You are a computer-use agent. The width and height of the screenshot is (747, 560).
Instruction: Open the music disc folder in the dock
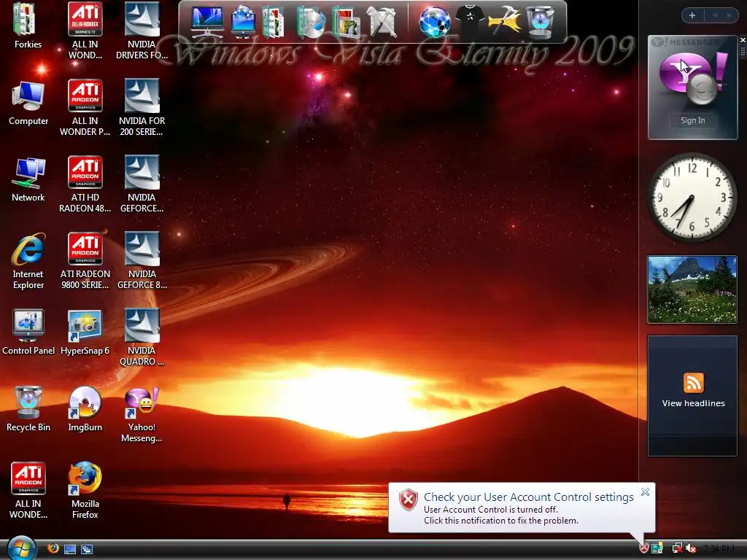pyautogui.click(x=311, y=22)
